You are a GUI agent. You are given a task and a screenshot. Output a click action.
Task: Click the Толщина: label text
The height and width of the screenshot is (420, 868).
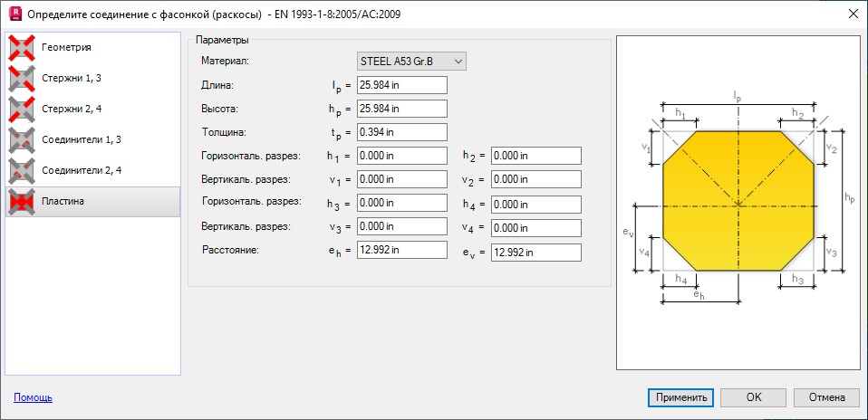pyautogui.click(x=223, y=132)
